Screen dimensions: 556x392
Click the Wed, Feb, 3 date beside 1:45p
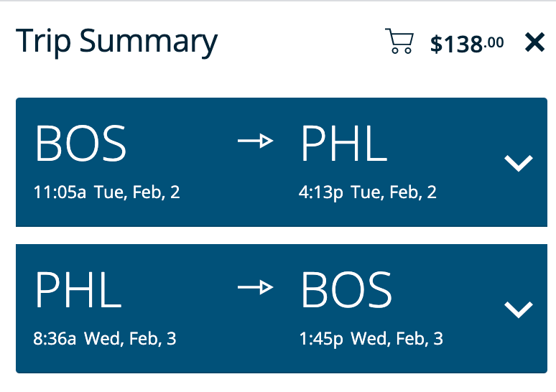[x=397, y=338]
